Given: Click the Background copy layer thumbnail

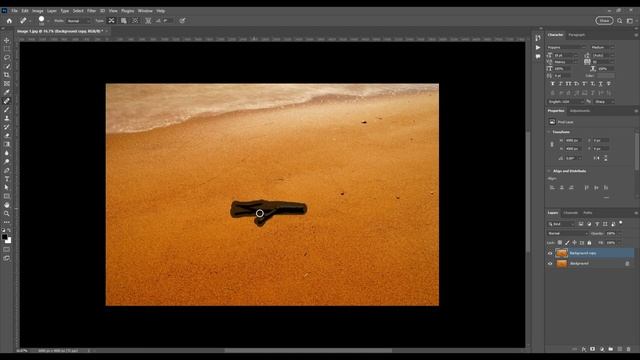Looking at the screenshot, I should pos(562,253).
